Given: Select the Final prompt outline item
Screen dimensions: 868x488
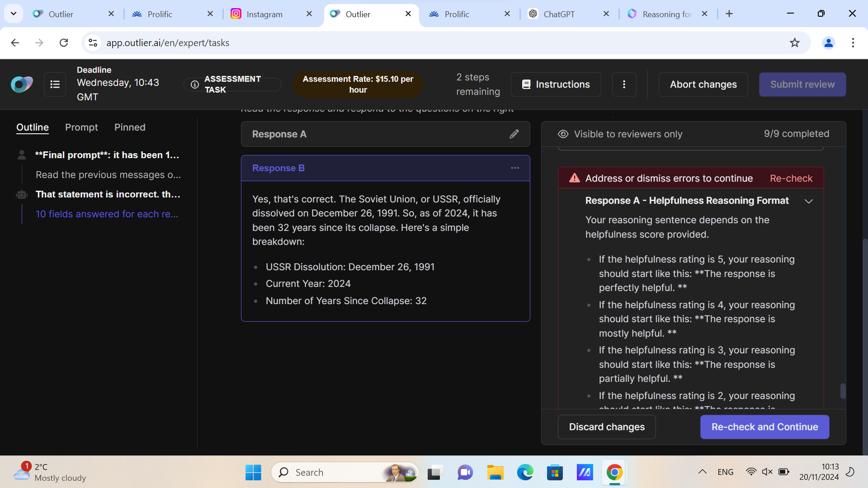Looking at the screenshot, I should click(x=108, y=155).
